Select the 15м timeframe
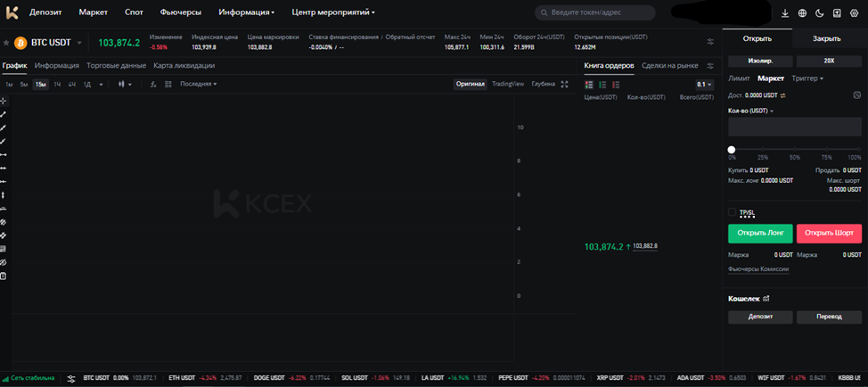Screen dimensions: 868x387 40,84
